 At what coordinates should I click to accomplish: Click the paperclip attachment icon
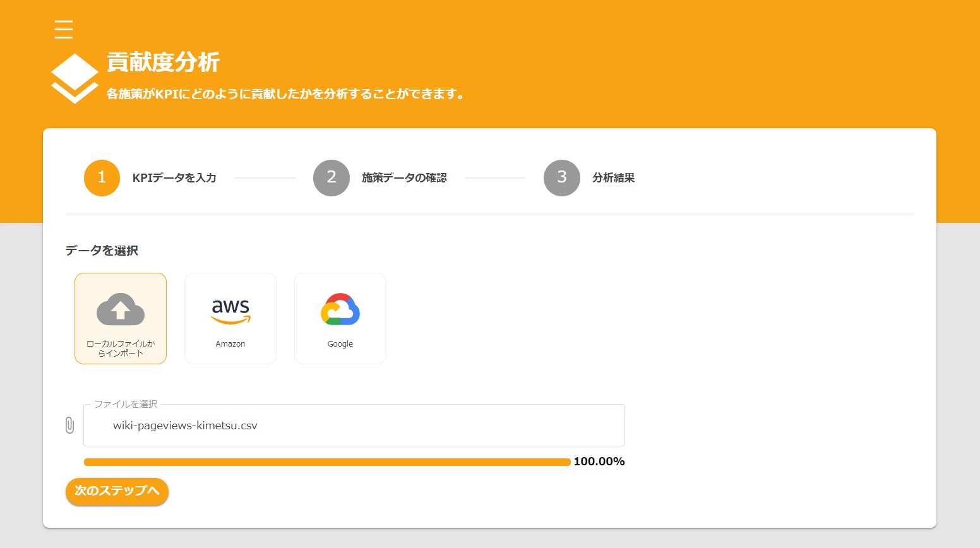tap(69, 426)
